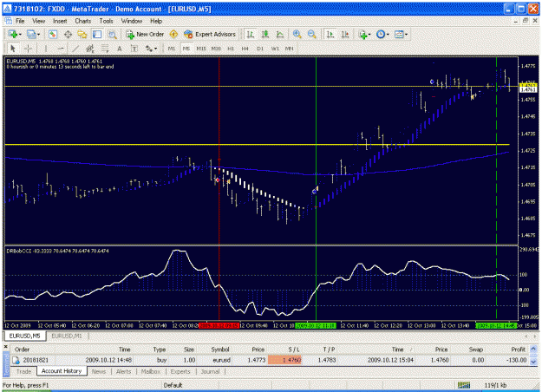This screenshot has height=392, width=542.
Task: Open the Profiles toolbar icon
Action: click(30, 34)
